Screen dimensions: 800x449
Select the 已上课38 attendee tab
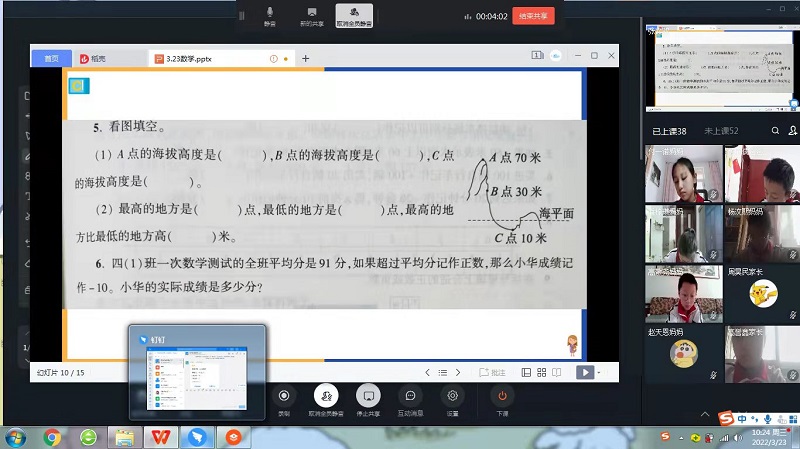669,131
